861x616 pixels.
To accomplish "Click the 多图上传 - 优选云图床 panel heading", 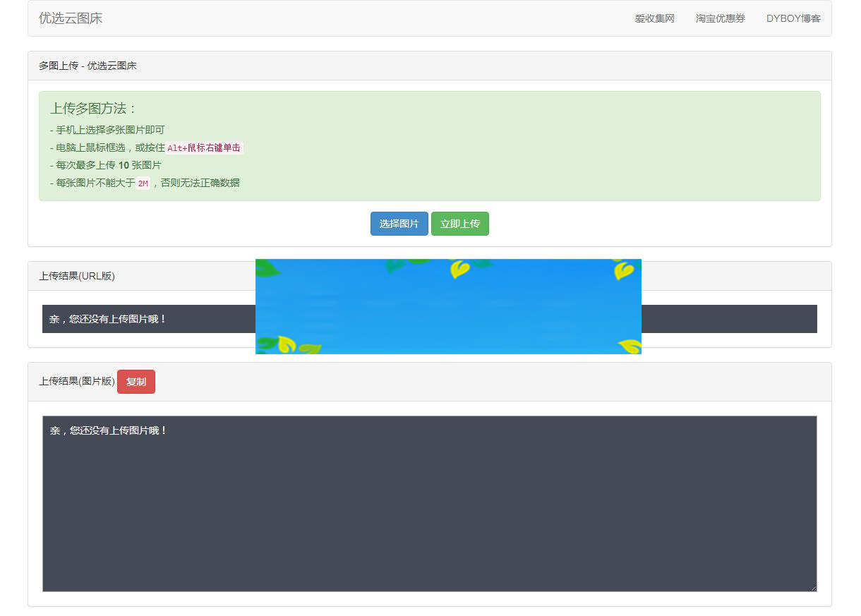I will [x=88, y=66].
